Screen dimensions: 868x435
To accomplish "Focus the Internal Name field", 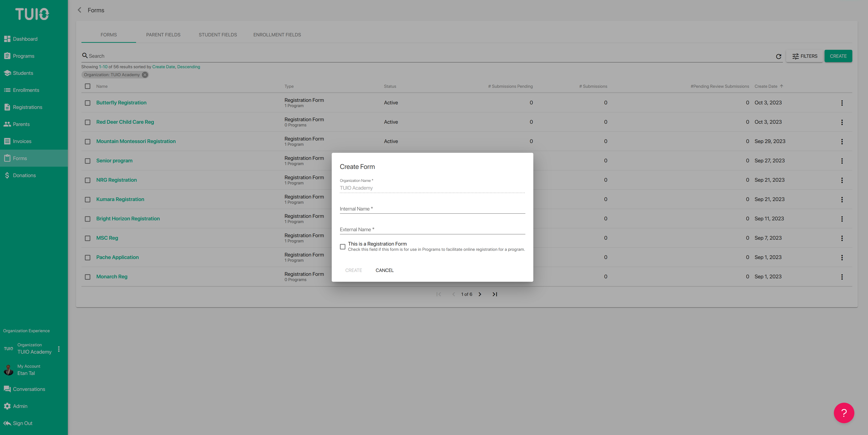I will tap(432, 209).
